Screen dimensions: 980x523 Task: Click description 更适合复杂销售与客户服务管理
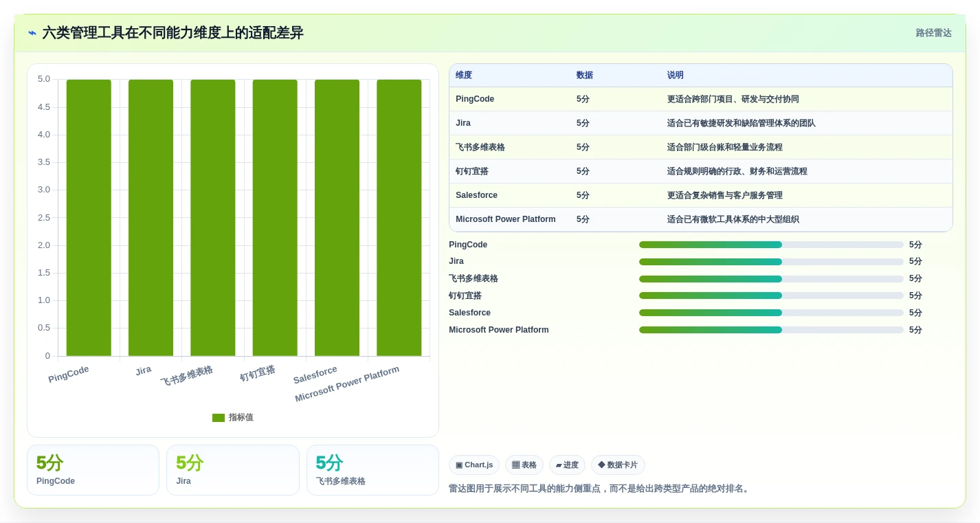tap(725, 195)
